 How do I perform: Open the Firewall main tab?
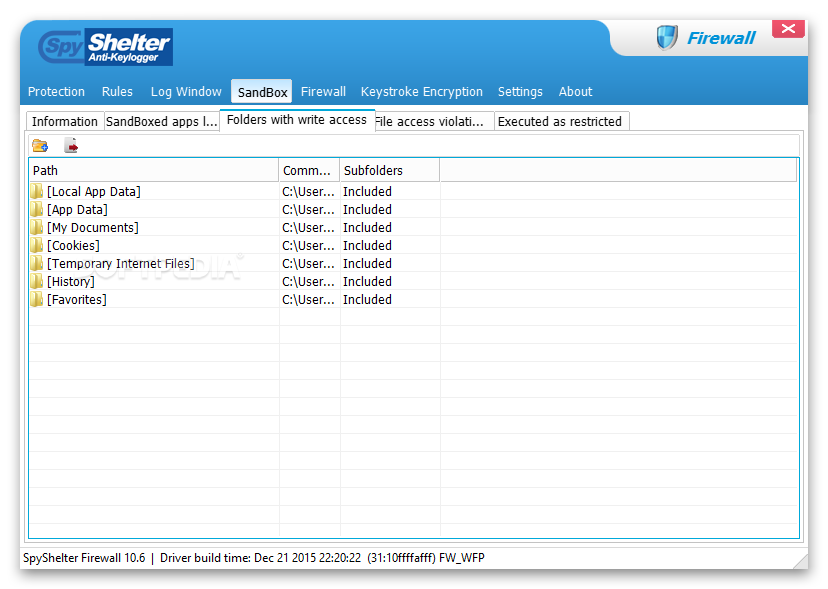click(x=323, y=91)
